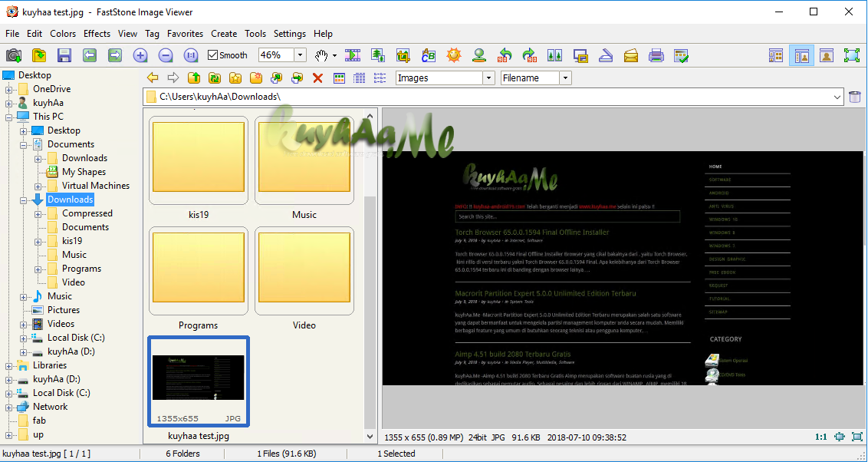Click the screen capture camera icon
The width and height of the screenshot is (868, 462).
pyautogui.click(x=14, y=54)
